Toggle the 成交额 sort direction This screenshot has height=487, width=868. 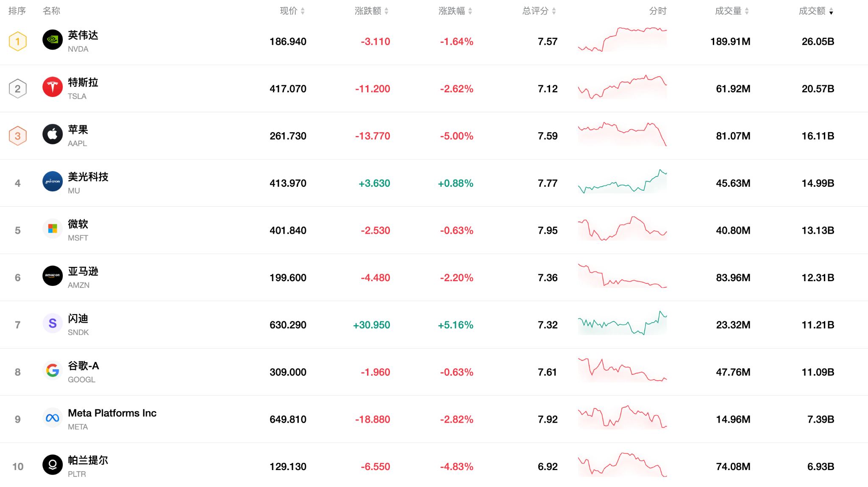[x=830, y=11]
